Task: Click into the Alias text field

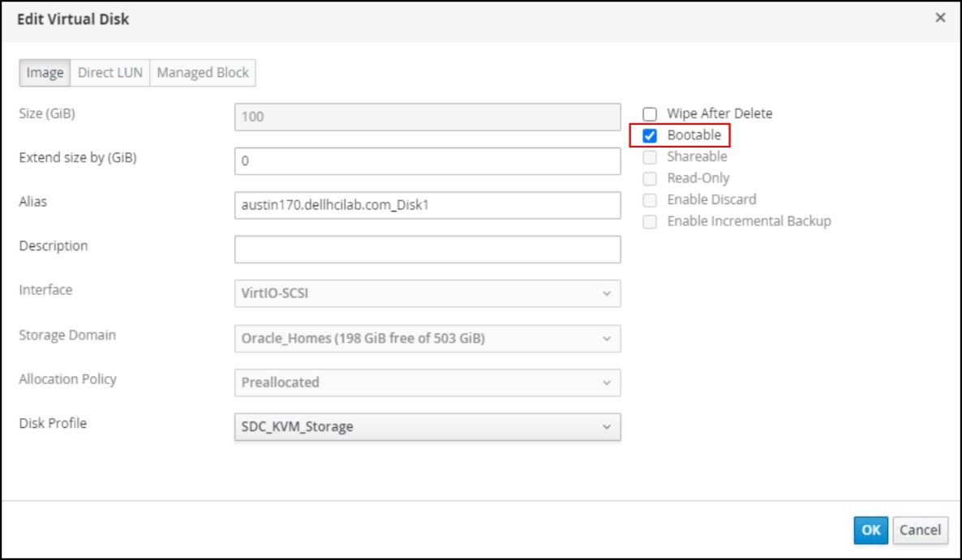Action: click(427, 205)
